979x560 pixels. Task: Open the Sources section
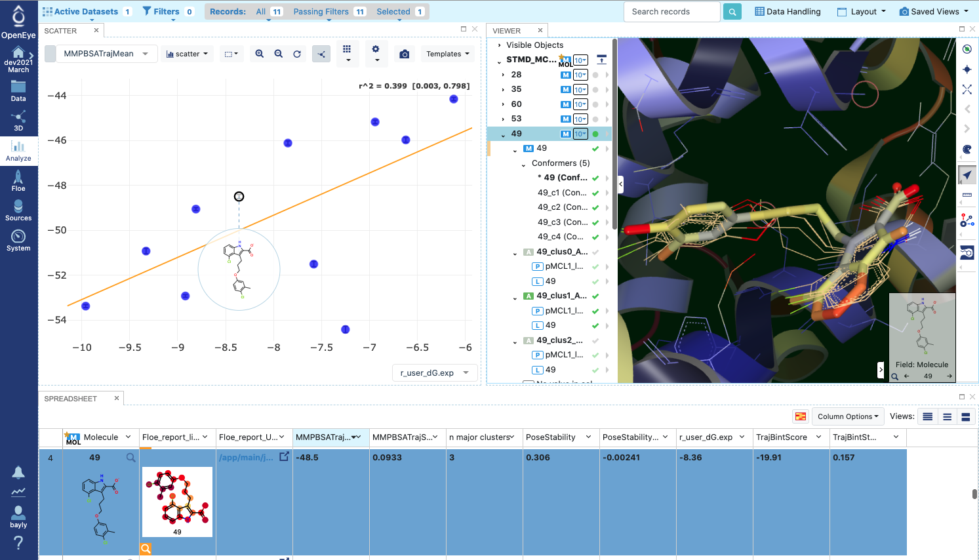(18, 210)
